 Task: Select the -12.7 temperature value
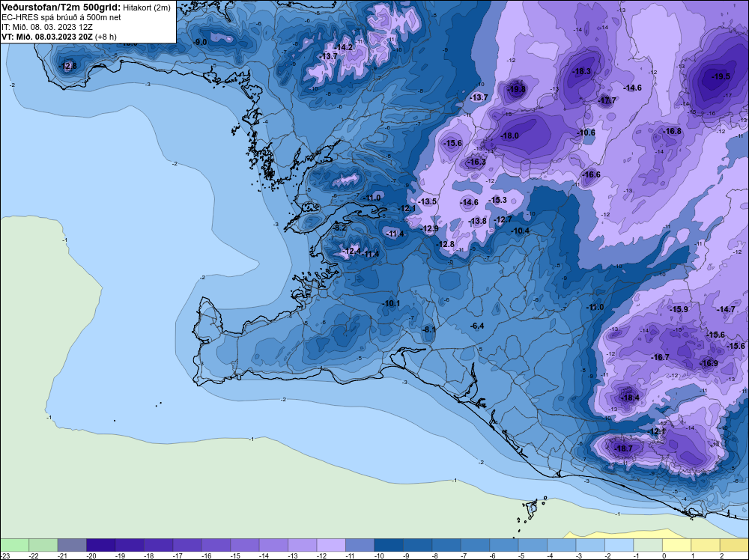click(503, 219)
